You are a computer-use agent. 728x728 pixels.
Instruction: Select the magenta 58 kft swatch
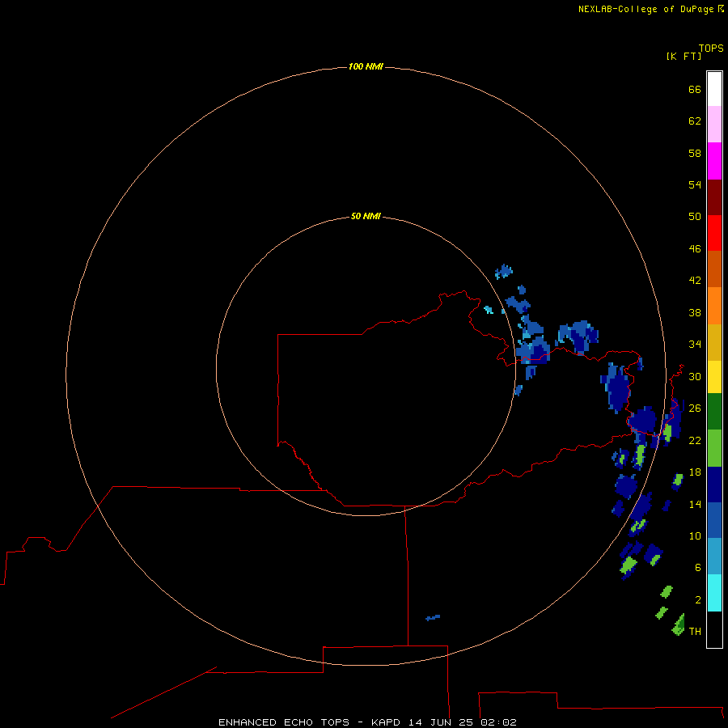coord(714,161)
